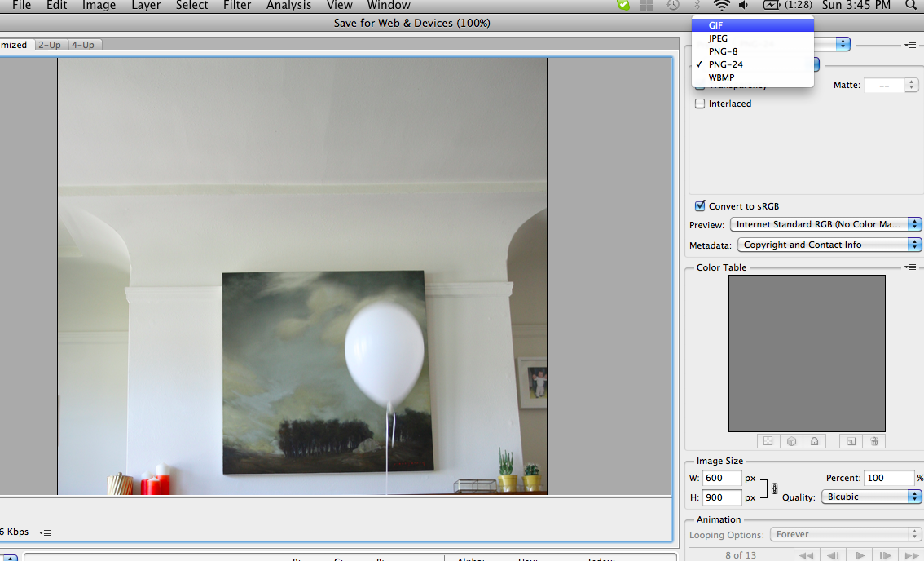Switch to the 4-Up preview tab
The image size is (924, 561).
coord(83,45)
